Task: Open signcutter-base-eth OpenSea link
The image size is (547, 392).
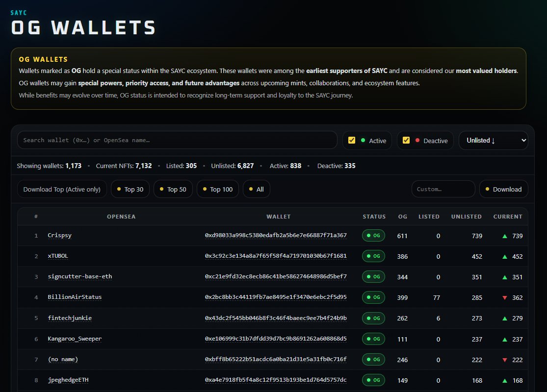Action: [80, 276]
